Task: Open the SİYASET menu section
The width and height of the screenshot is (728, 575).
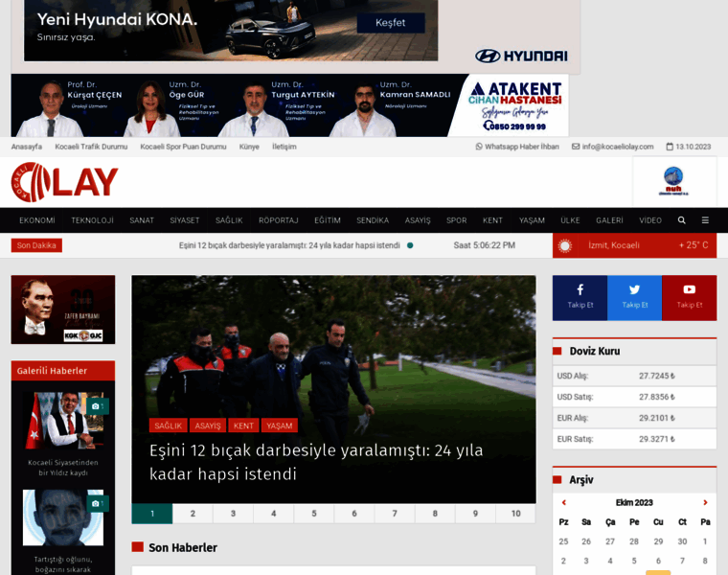Action: pos(184,220)
